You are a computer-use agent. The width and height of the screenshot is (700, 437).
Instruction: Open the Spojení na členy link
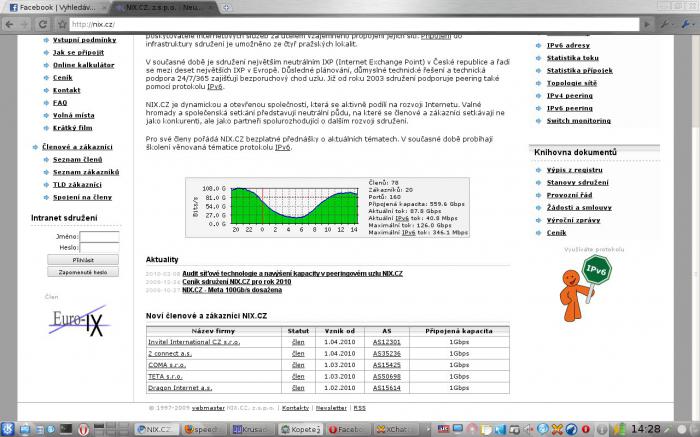click(x=83, y=197)
